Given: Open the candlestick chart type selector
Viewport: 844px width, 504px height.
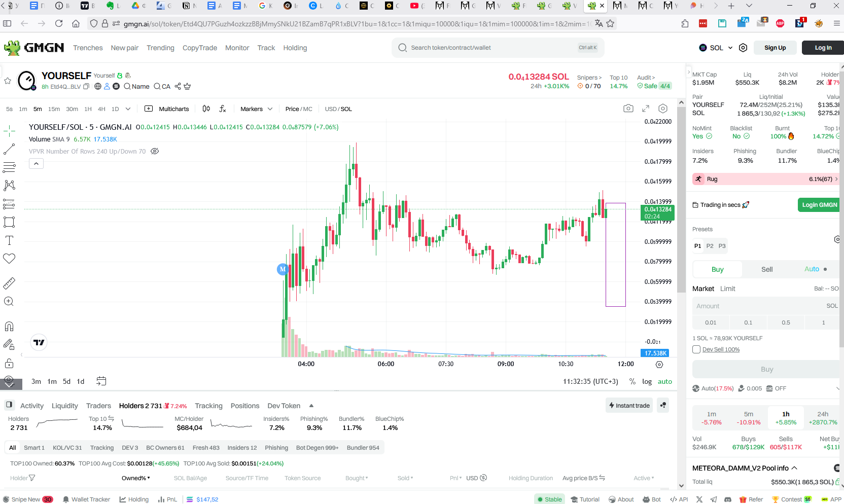Looking at the screenshot, I should pyautogui.click(x=206, y=109).
